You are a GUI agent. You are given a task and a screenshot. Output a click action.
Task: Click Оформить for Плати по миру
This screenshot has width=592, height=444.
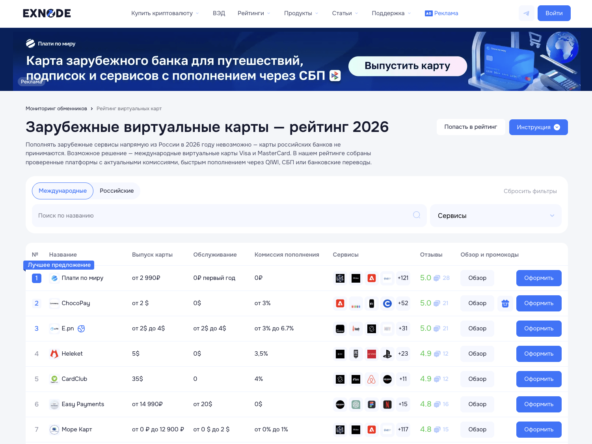click(539, 278)
